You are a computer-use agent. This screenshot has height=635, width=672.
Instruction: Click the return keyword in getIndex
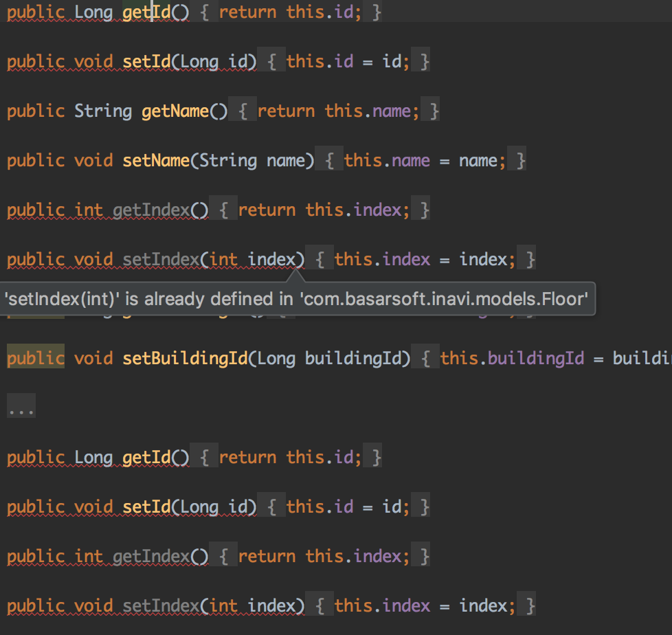pos(267,210)
